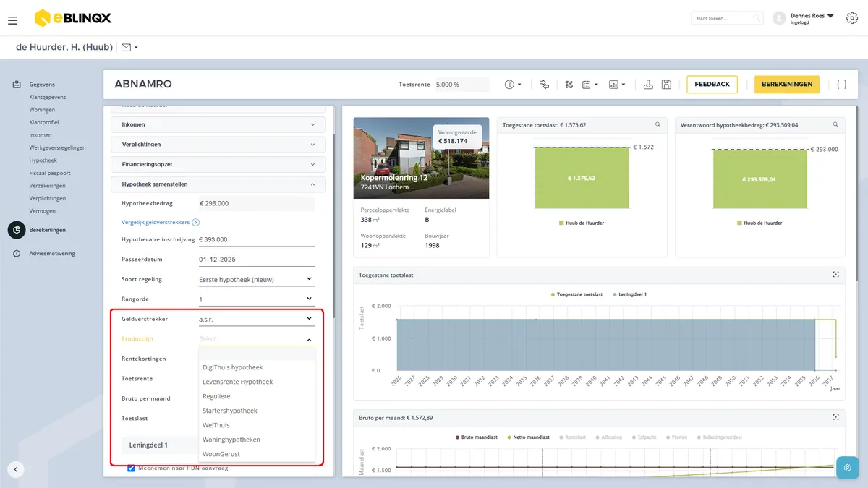Image resolution: width=868 pixels, height=488 pixels.
Task: Click the curly braces icon
Action: 841,85
